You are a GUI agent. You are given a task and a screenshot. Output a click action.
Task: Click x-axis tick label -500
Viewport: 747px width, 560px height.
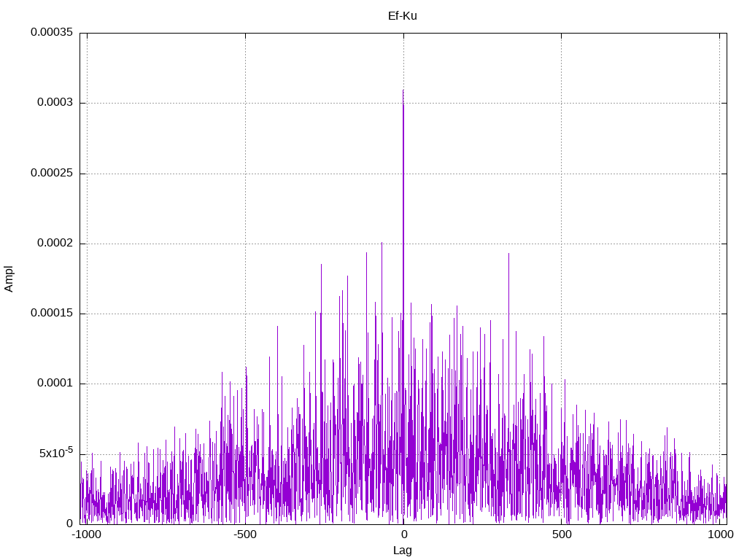click(x=245, y=534)
